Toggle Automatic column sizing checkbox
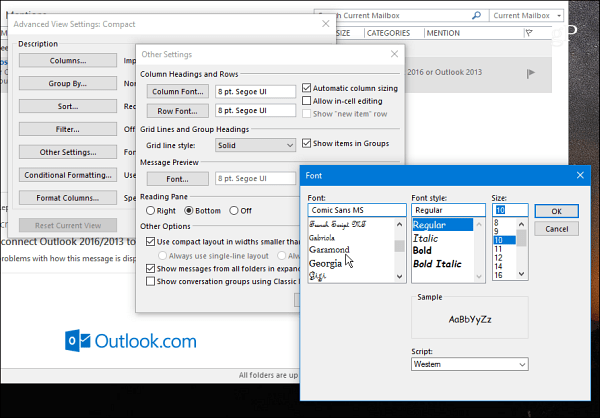 tap(306, 88)
